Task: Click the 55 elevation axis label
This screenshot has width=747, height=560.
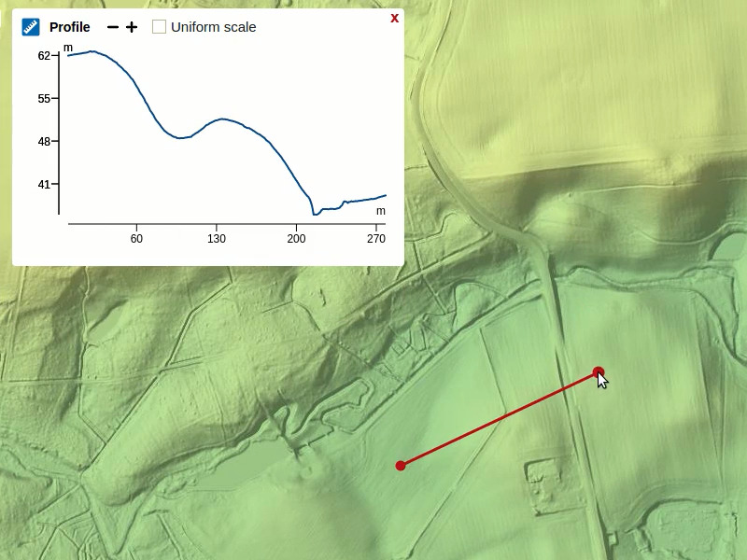Action: [x=44, y=99]
